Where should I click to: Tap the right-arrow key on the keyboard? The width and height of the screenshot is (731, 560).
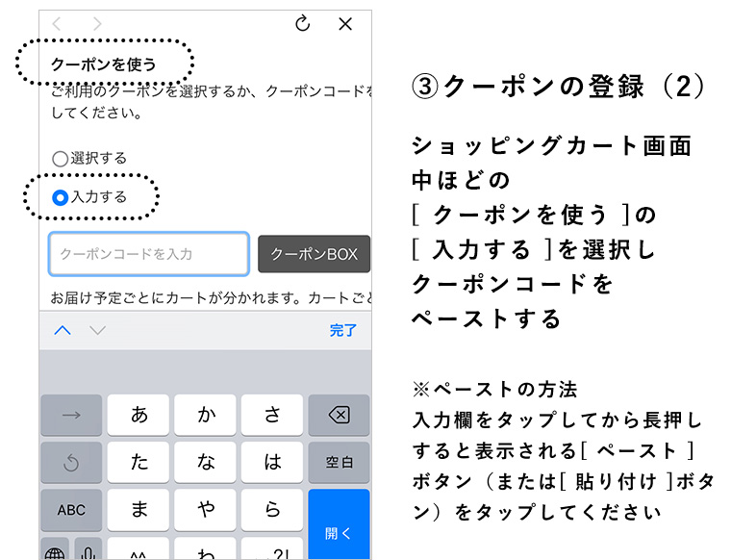(x=71, y=415)
